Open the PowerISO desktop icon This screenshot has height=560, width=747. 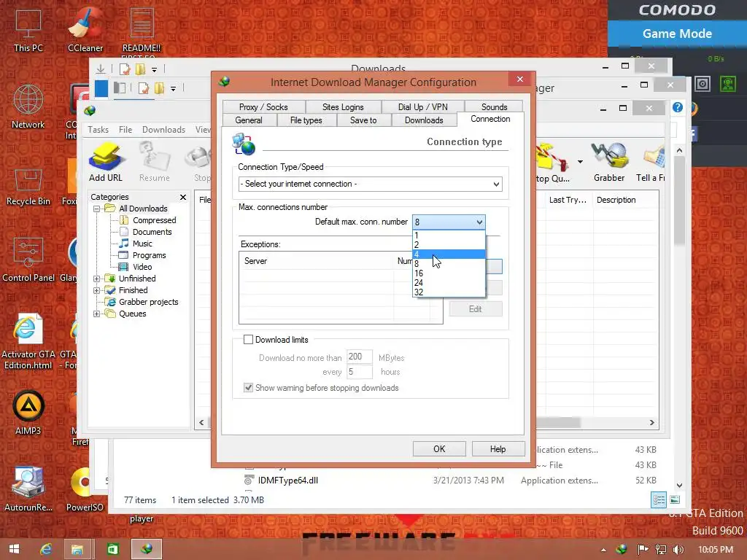85,489
